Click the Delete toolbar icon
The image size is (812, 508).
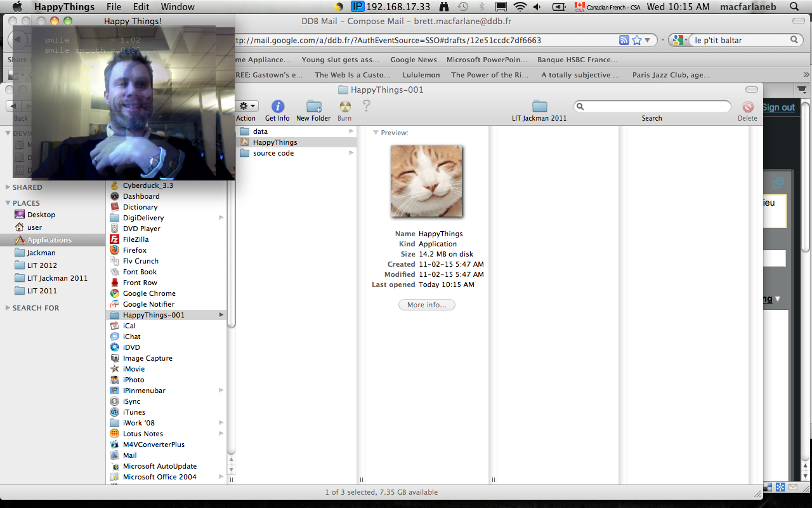(x=747, y=107)
